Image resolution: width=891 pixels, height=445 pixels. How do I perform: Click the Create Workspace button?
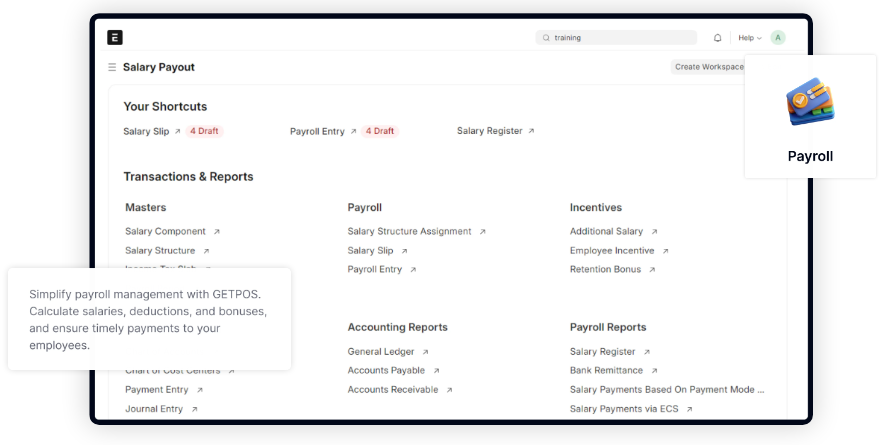point(708,67)
